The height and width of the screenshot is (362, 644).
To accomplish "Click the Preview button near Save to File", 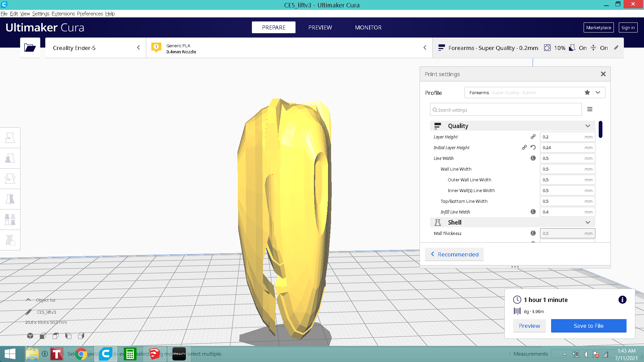I will click(529, 326).
